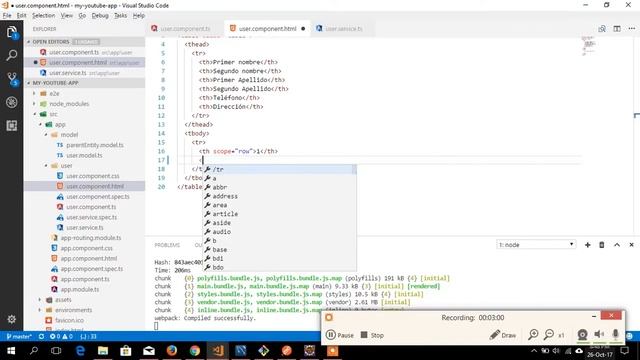
Task: Open the Search view in activity bar
Action: pos(11,55)
